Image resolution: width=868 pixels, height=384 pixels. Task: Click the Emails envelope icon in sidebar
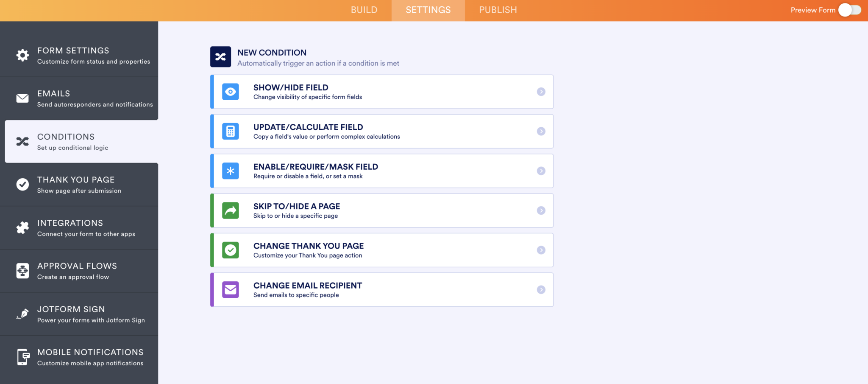(22, 98)
